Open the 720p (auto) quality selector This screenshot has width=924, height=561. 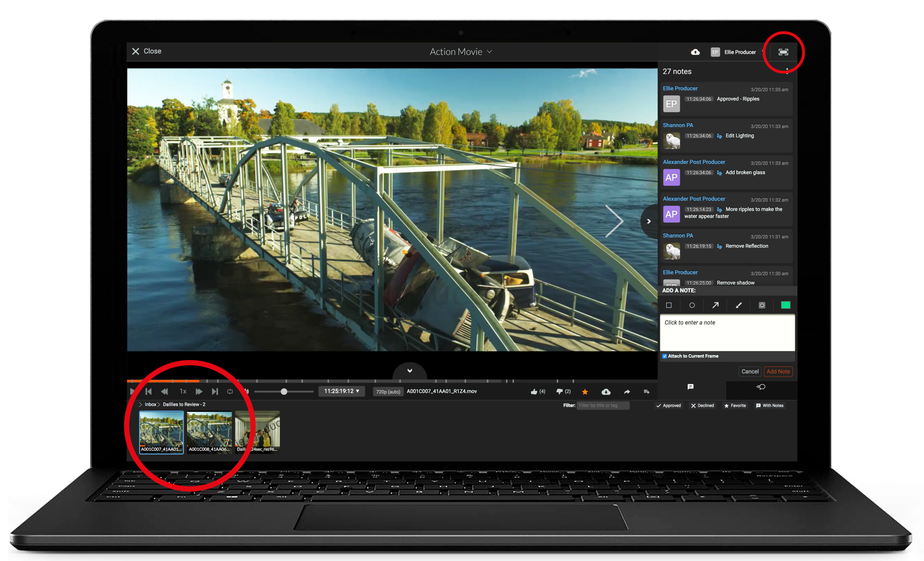(x=388, y=392)
